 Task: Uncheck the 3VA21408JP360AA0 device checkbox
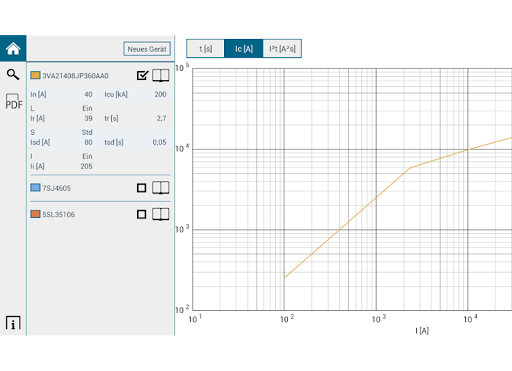(142, 75)
